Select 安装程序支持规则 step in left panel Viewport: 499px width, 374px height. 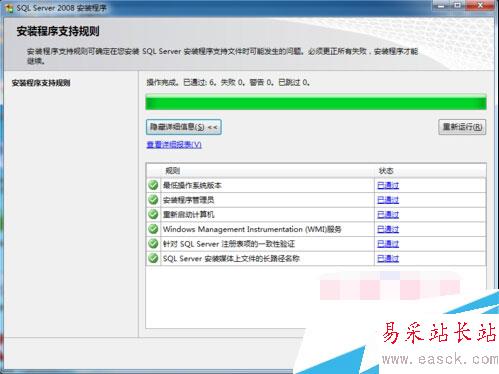click(41, 83)
